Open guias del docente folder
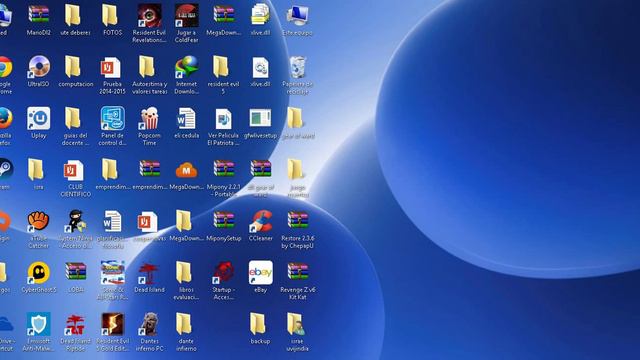This screenshot has height=360, width=640. (x=73, y=118)
